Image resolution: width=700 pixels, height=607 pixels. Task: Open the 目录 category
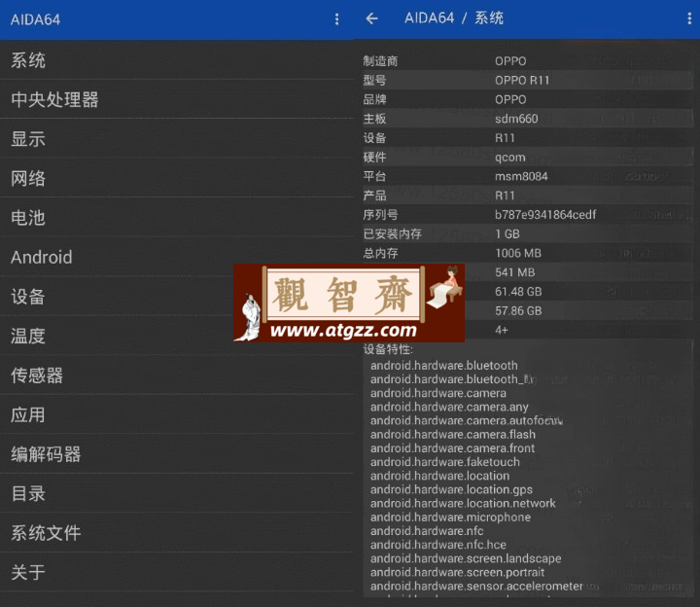click(x=177, y=493)
